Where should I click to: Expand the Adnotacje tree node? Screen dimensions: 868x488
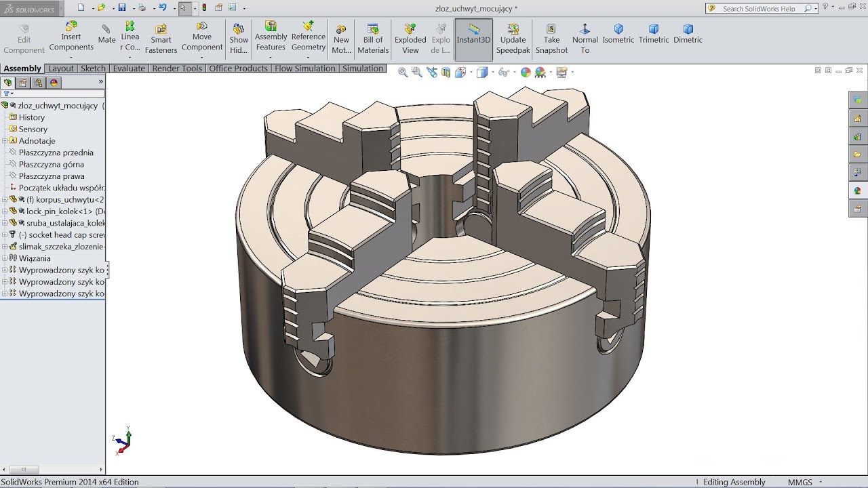pyautogui.click(x=5, y=141)
